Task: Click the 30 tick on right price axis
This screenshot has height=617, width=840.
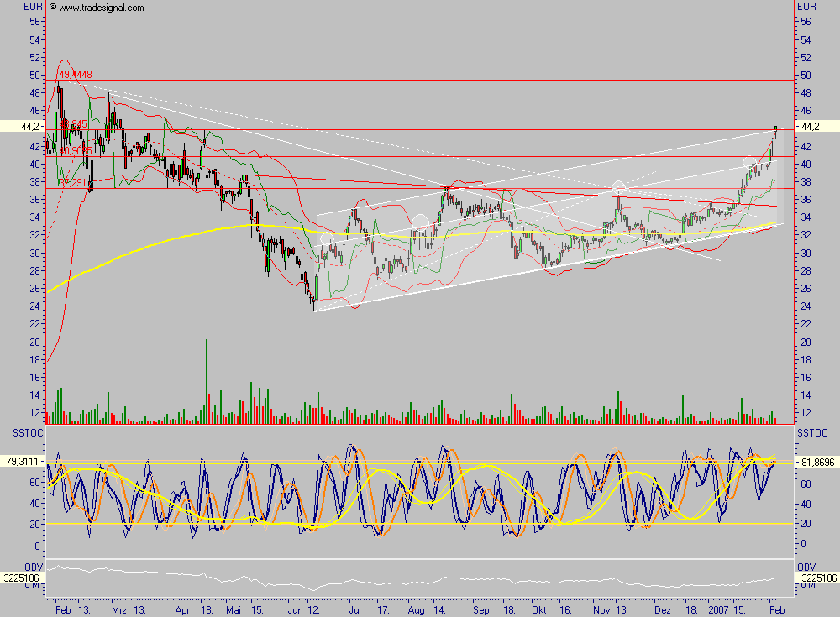Action: point(806,253)
